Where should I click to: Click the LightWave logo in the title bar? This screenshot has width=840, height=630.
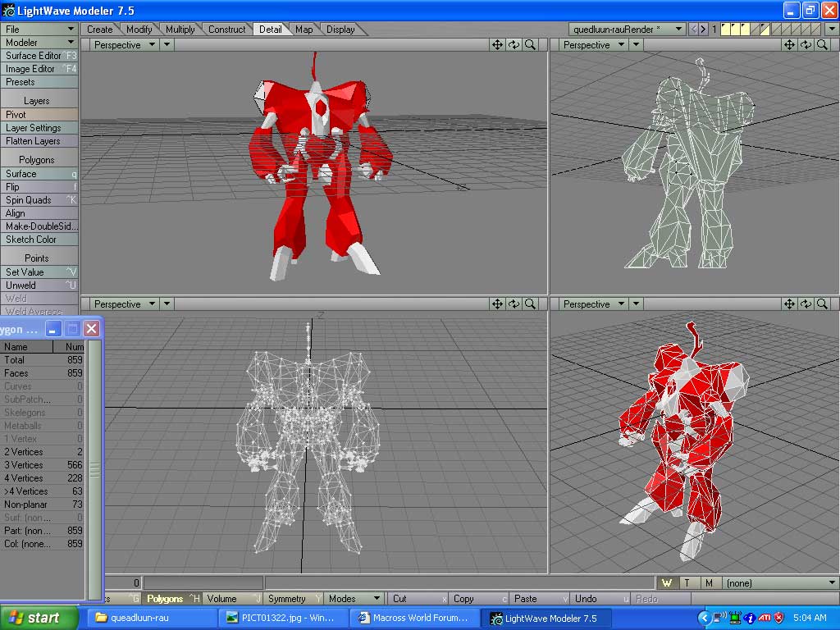(x=8, y=10)
